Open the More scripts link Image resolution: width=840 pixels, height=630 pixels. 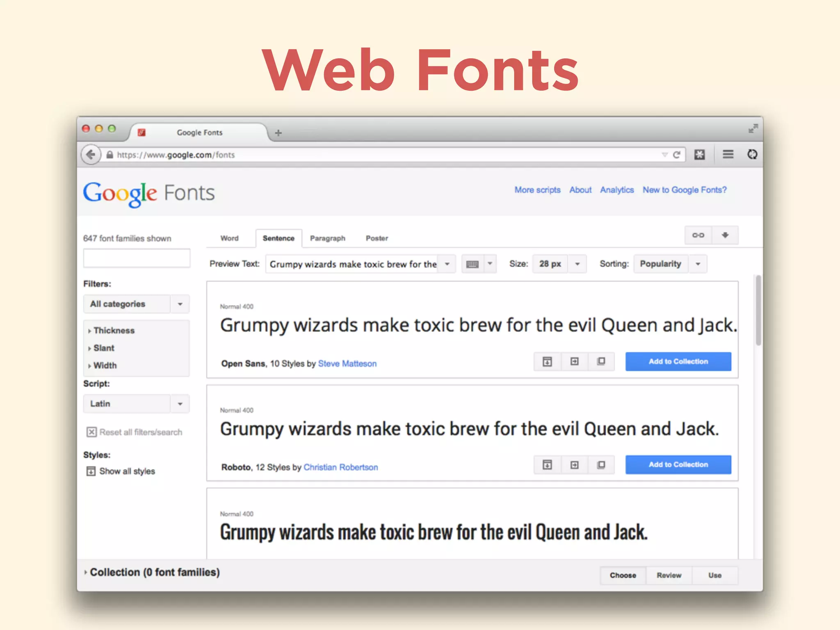coord(538,190)
